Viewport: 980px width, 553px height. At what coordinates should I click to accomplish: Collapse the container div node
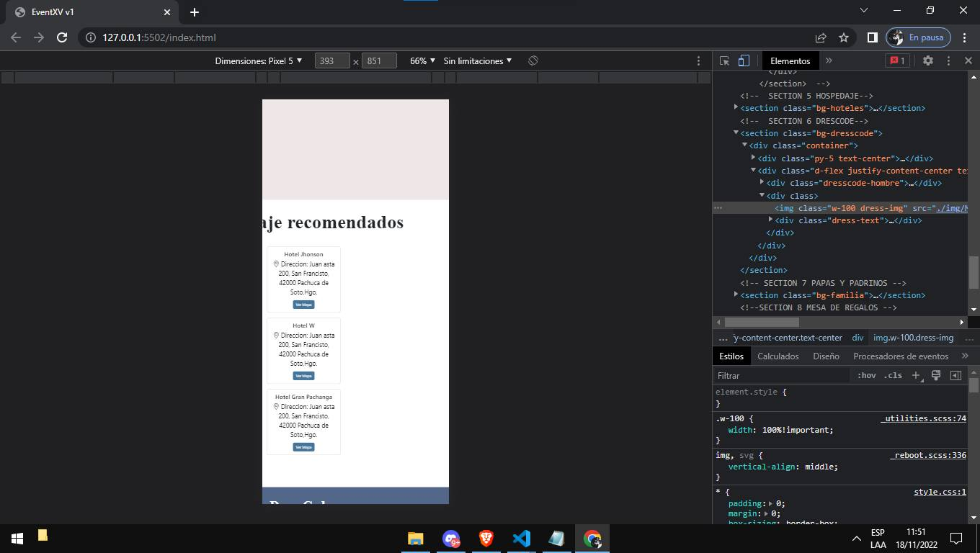pyautogui.click(x=744, y=145)
